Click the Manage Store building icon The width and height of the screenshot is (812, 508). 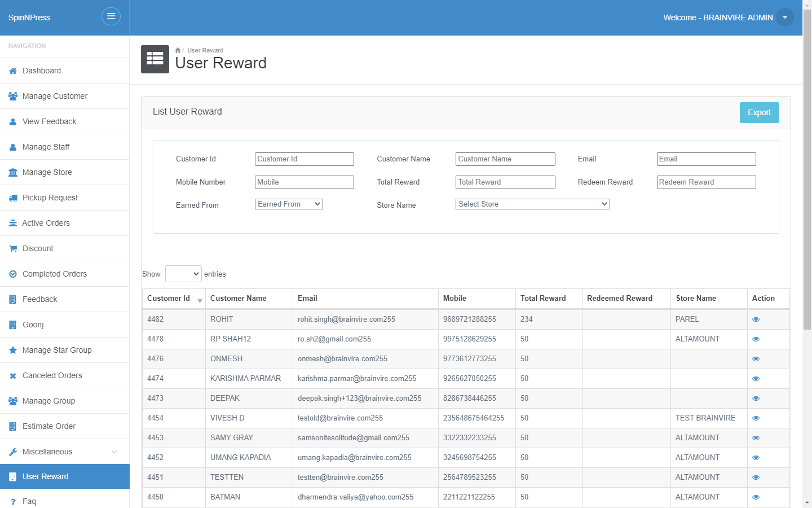tap(13, 173)
